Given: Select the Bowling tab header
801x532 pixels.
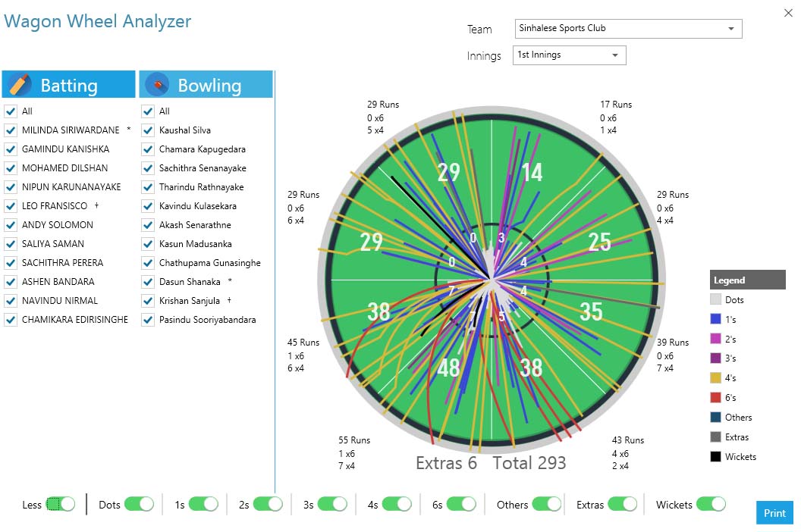Looking at the screenshot, I should 206,84.
